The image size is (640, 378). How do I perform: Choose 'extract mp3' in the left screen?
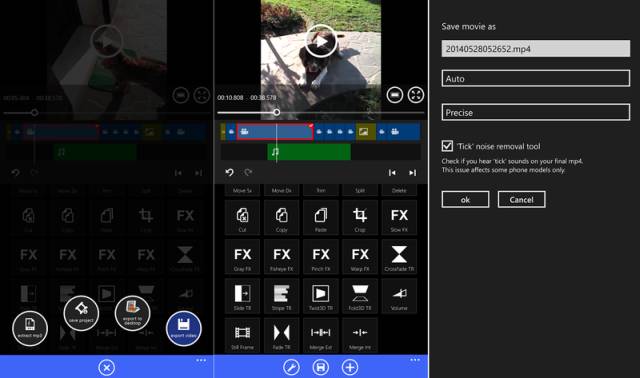[x=30, y=328]
